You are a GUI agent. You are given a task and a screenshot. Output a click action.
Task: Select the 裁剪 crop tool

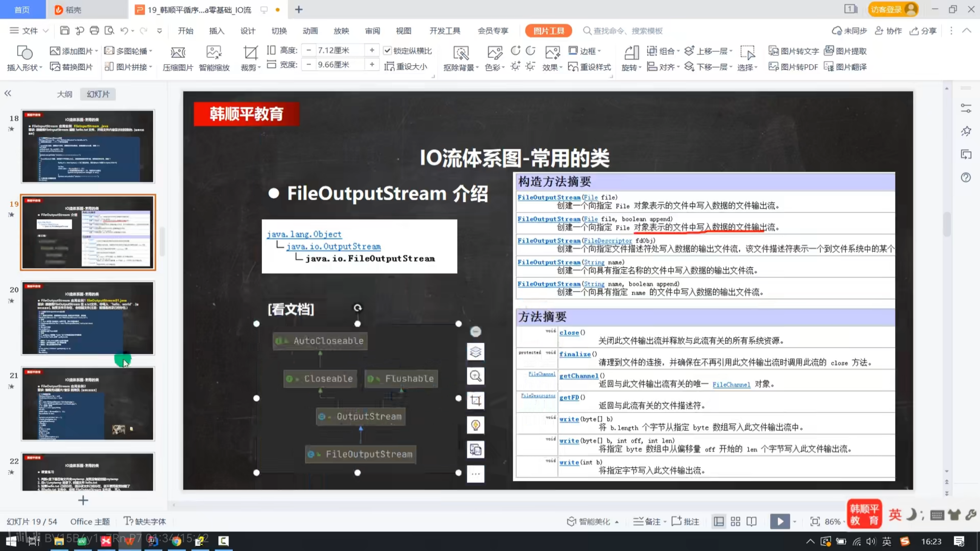pyautogui.click(x=250, y=57)
